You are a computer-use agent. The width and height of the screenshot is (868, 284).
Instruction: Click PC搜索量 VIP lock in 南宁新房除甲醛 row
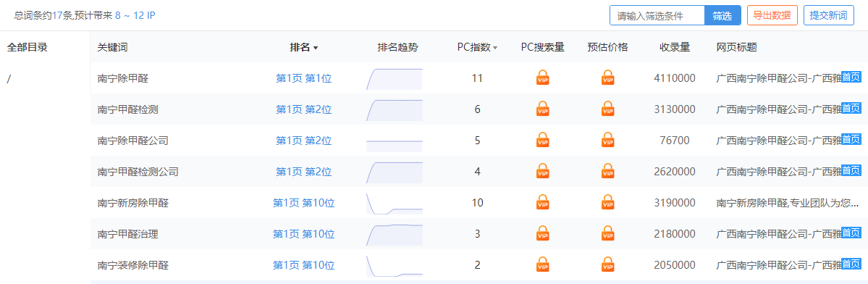(x=542, y=202)
